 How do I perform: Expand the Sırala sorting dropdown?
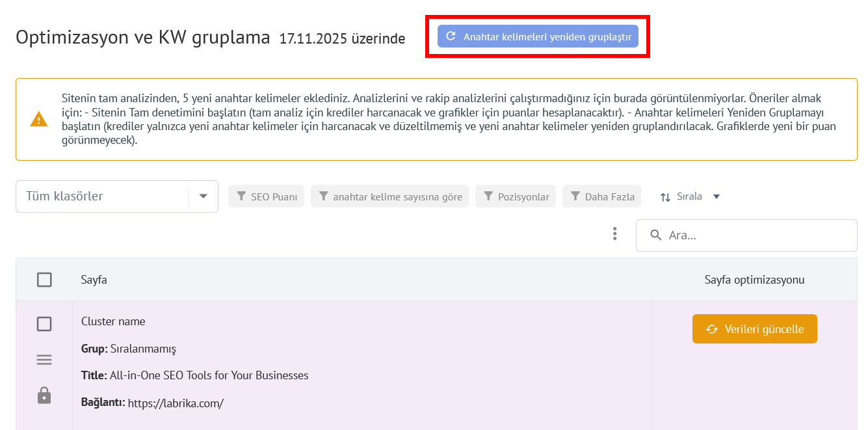pos(716,196)
